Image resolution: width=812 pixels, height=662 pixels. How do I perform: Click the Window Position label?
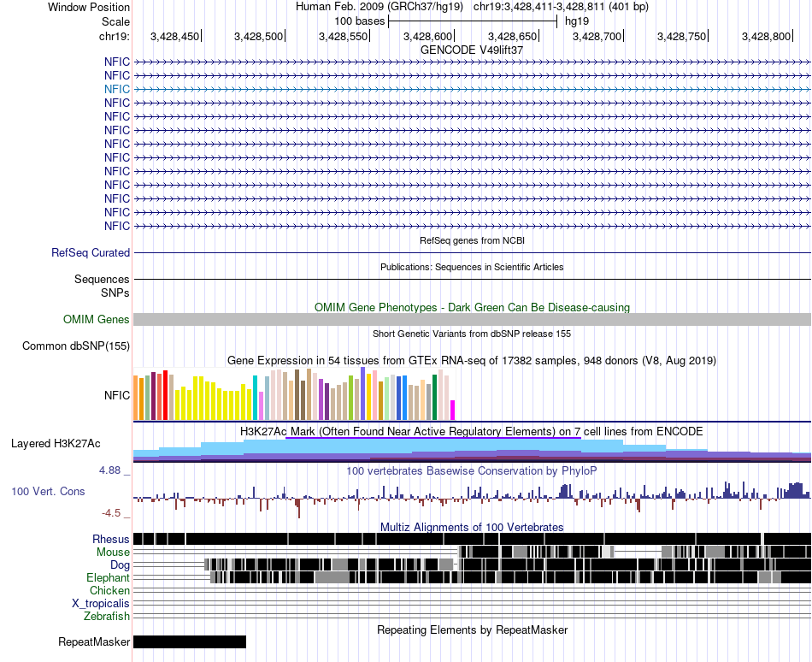click(89, 7)
